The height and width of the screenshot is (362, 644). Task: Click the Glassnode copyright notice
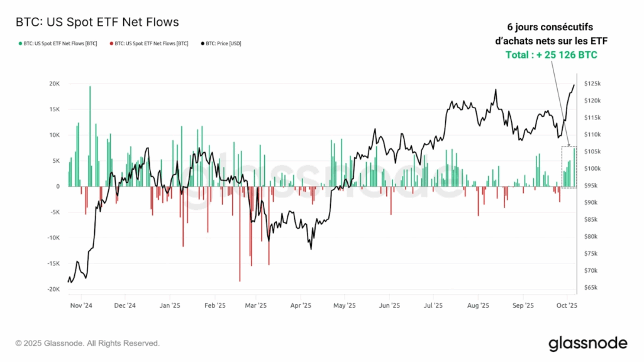(87, 344)
